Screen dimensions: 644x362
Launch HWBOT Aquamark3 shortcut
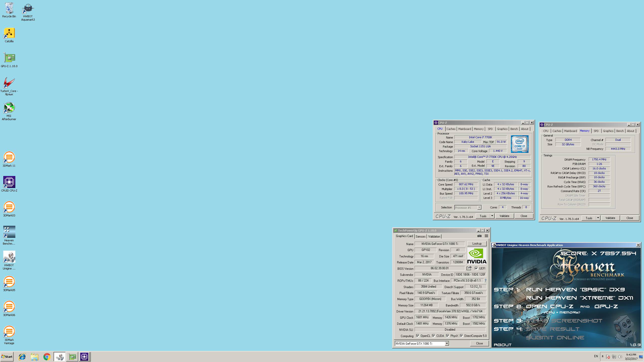(28, 12)
